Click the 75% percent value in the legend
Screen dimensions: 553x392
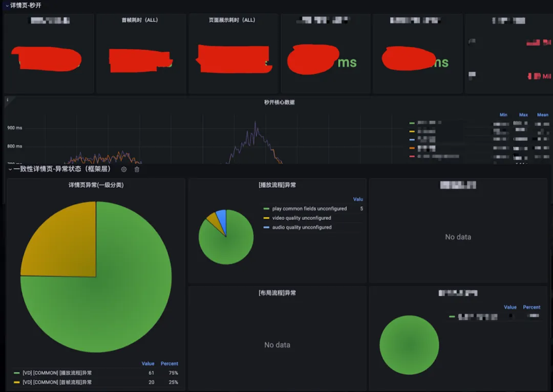(x=173, y=373)
